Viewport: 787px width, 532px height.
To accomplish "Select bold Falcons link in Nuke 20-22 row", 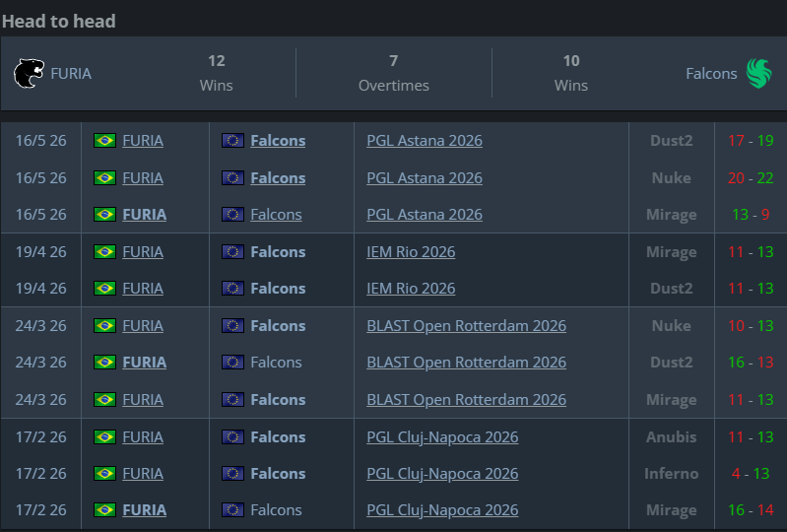I will click(x=278, y=177).
